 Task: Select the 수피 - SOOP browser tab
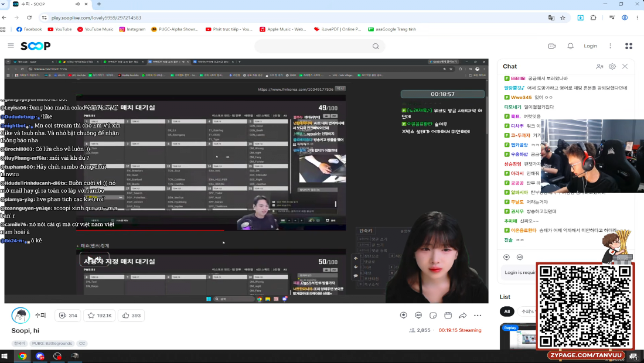click(49, 4)
